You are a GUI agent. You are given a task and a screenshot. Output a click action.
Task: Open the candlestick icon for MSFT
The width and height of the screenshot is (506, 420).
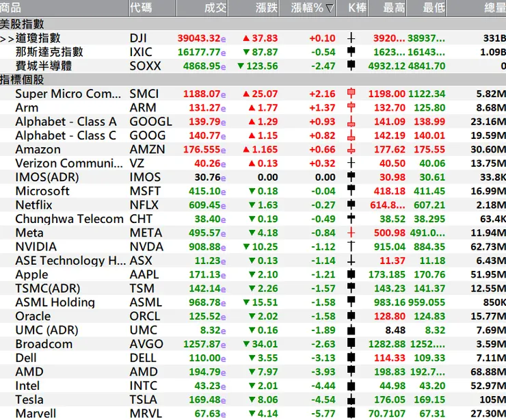[x=351, y=191]
